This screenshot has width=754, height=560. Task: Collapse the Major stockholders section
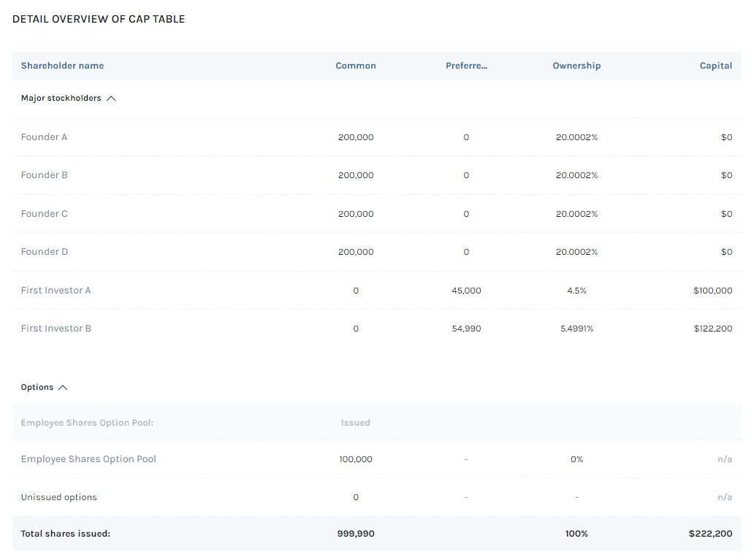(x=111, y=99)
